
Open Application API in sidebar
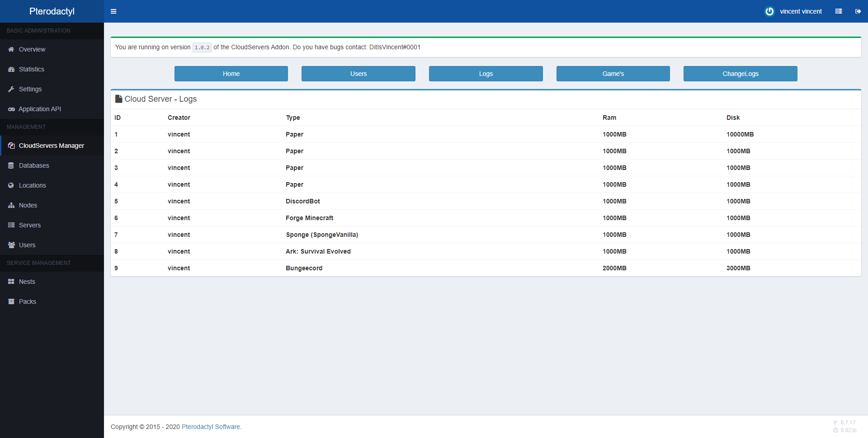pos(40,109)
